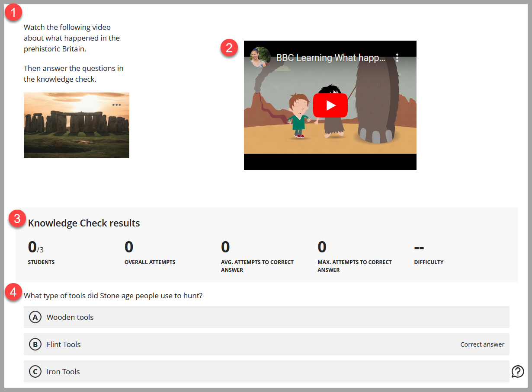Click the Students 0/3 statistic
Image resolution: width=532 pixels, height=392 pixels.
click(36, 248)
